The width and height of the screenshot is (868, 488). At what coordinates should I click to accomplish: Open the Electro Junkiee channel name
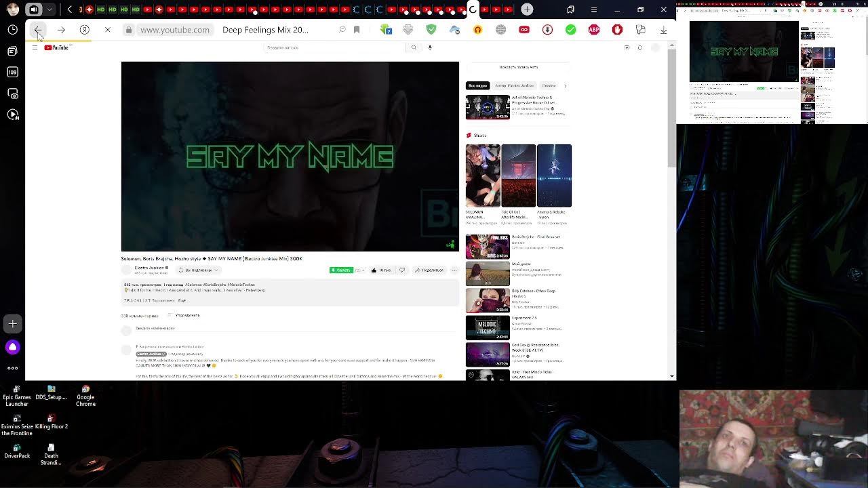coord(150,268)
